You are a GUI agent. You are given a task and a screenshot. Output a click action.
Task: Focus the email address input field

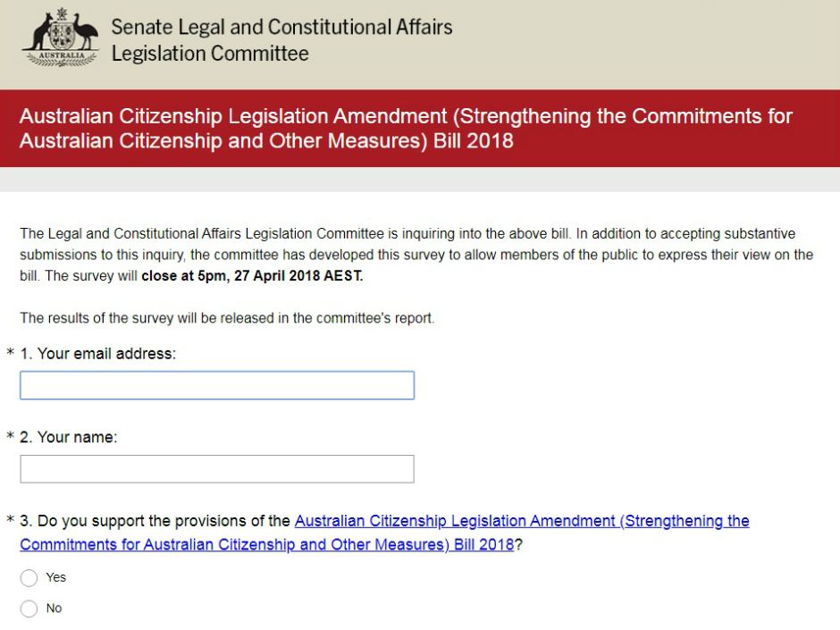tap(217, 385)
